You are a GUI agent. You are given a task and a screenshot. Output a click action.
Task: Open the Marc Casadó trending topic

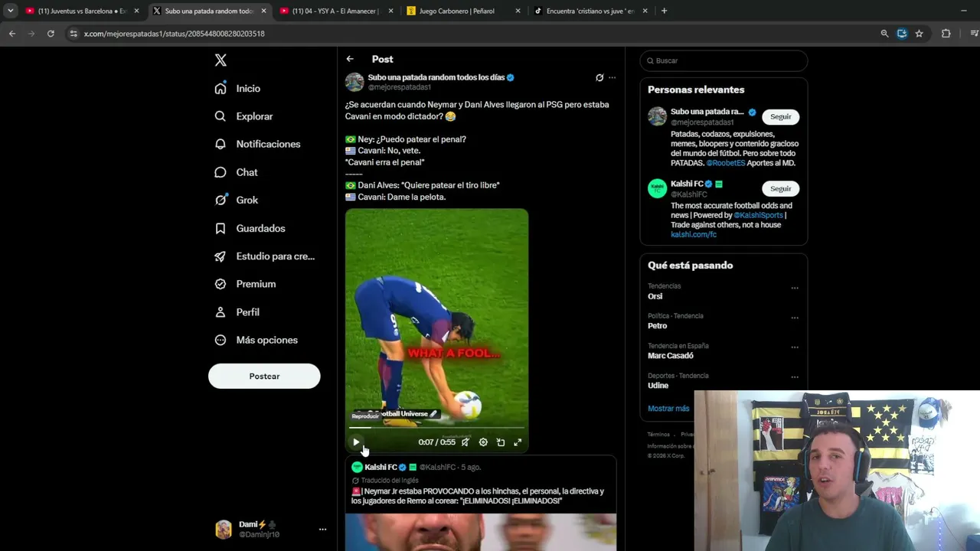click(x=671, y=356)
